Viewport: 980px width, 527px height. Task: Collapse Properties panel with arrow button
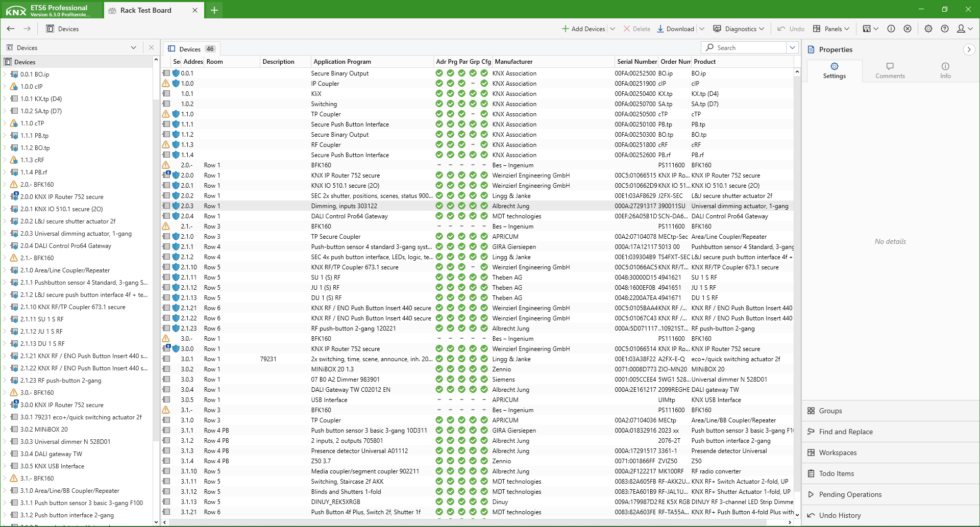point(969,49)
